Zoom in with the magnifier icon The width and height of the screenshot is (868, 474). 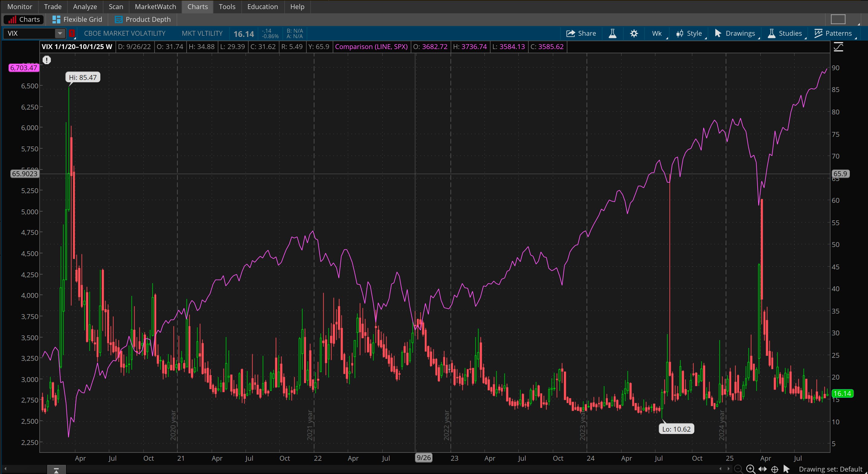pyautogui.click(x=750, y=469)
